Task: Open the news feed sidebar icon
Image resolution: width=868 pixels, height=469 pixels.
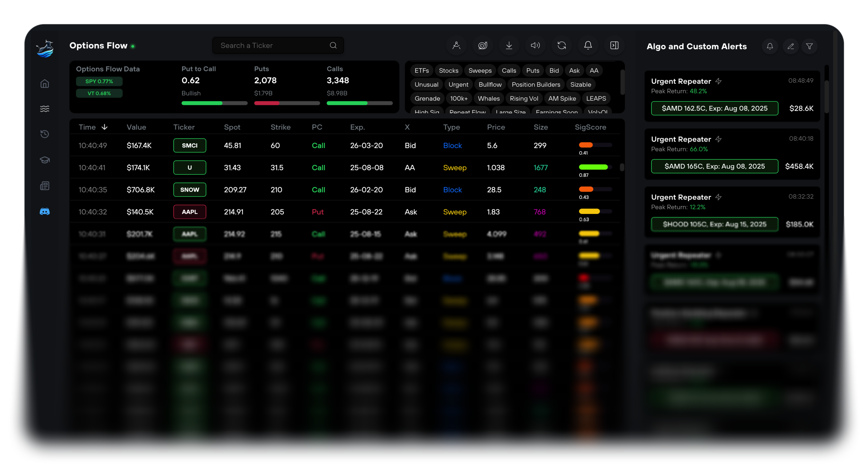Action: [x=45, y=186]
